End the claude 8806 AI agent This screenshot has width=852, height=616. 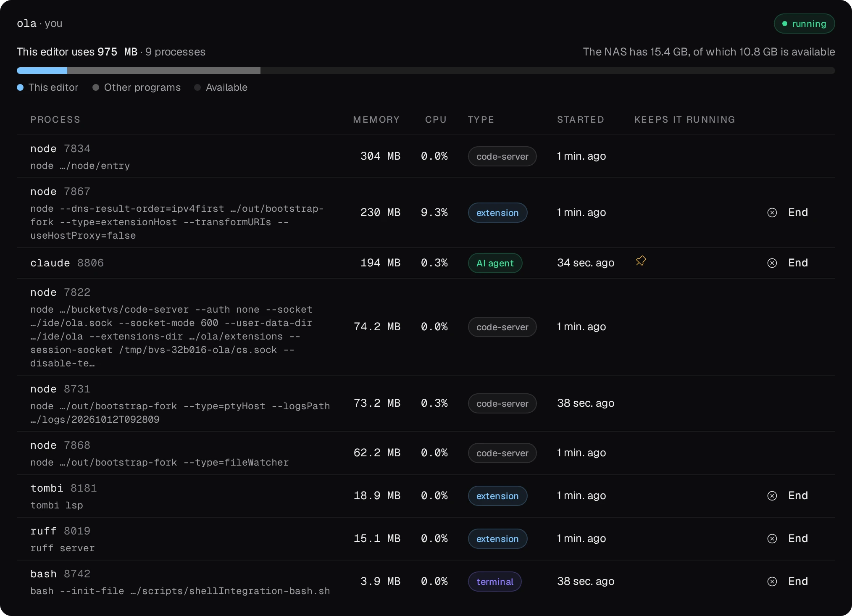click(x=788, y=263)
